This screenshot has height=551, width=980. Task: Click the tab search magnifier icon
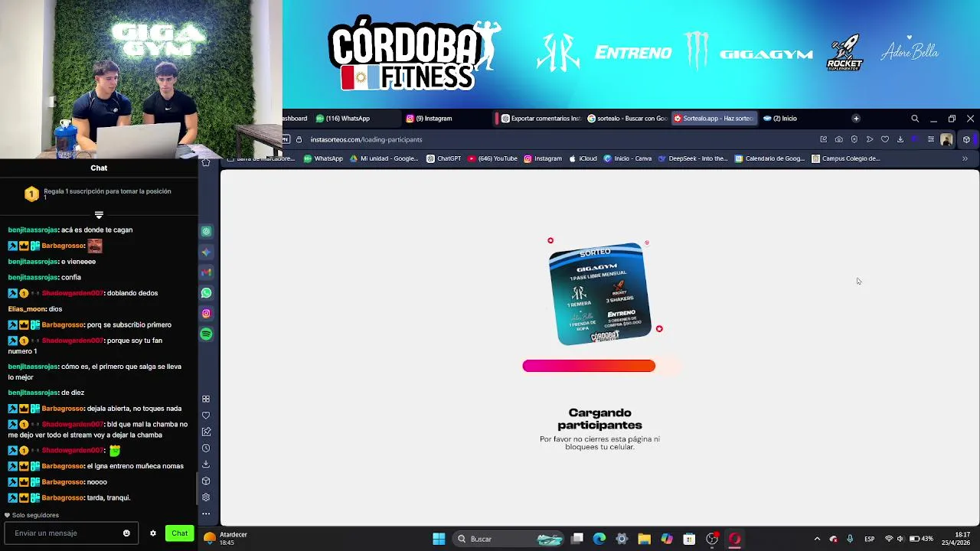[915, 119]
